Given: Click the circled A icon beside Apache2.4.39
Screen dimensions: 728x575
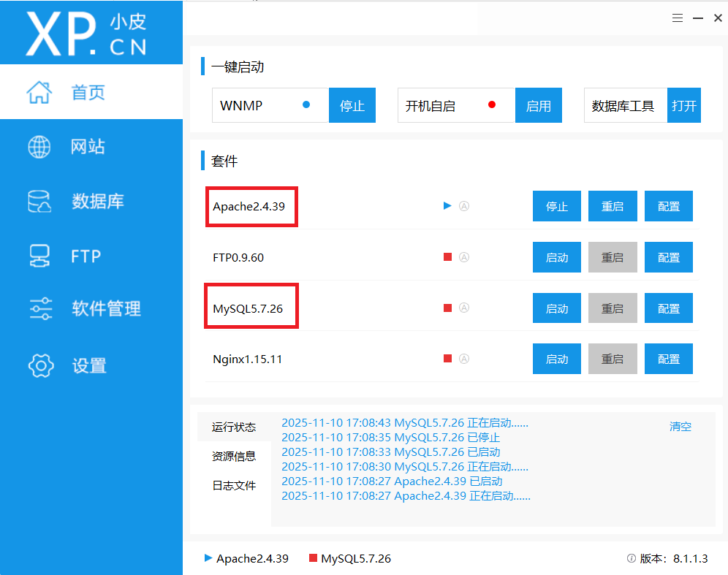Looking at the screenshot, I should [x=463, y=206].
